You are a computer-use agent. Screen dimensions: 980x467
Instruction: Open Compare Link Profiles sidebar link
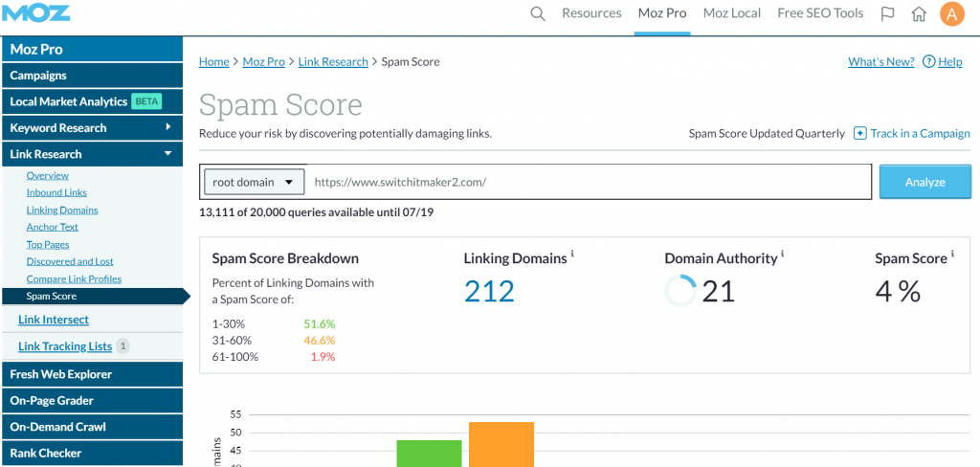(x=74, y=278)
